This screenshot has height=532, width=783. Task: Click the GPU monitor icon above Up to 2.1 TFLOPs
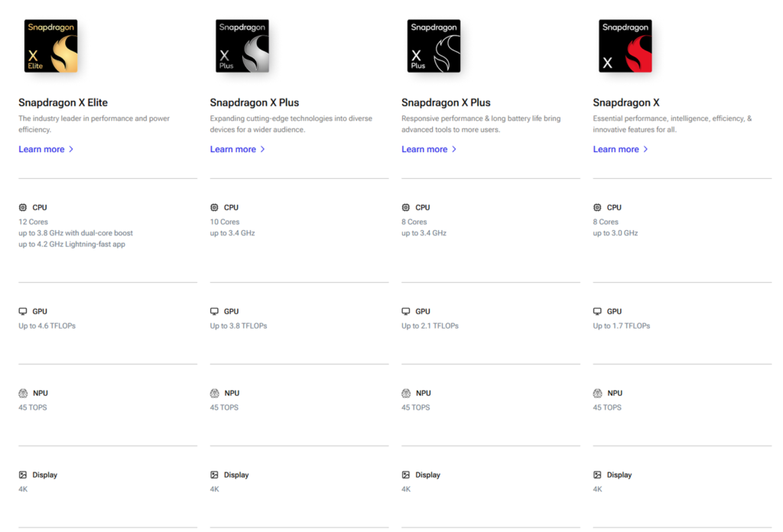point(406,311)
